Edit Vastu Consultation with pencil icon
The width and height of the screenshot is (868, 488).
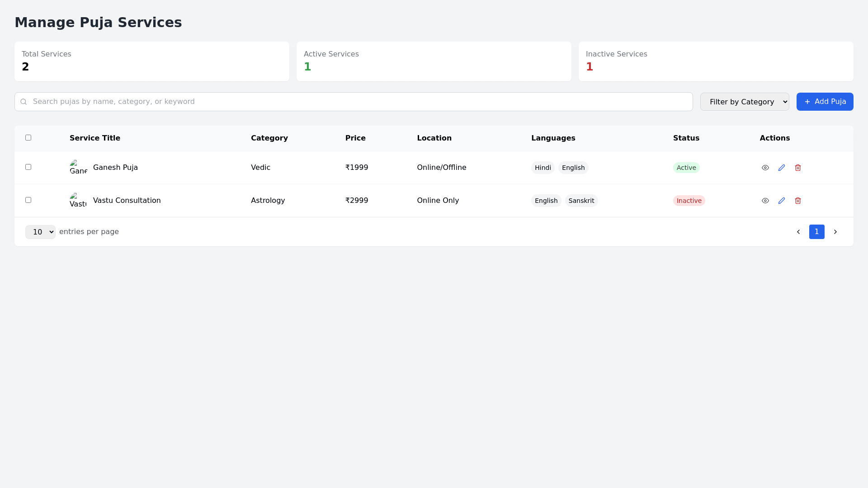coord(781,201)
